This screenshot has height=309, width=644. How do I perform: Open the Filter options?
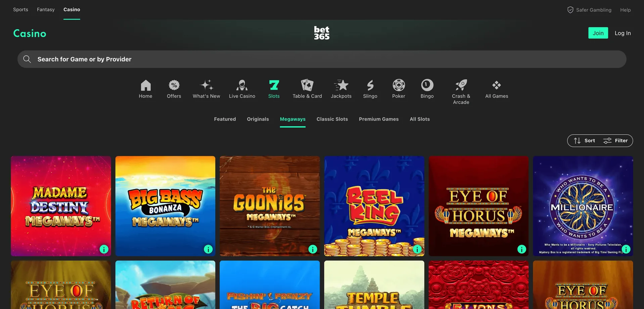coord(615,141)
